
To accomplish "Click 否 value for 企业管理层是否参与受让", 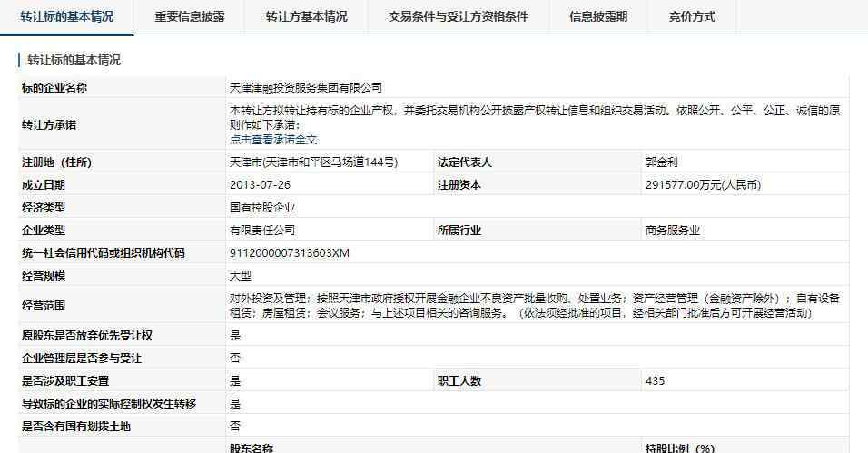I will (235, 359).
